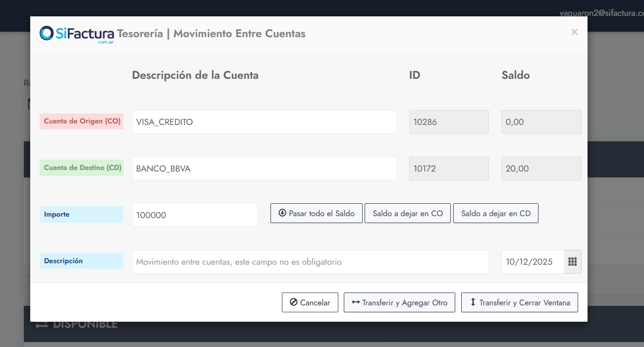Choose Transferir y Agregar Otro
The image size is (644, 347).
click(x=399, y=303)
